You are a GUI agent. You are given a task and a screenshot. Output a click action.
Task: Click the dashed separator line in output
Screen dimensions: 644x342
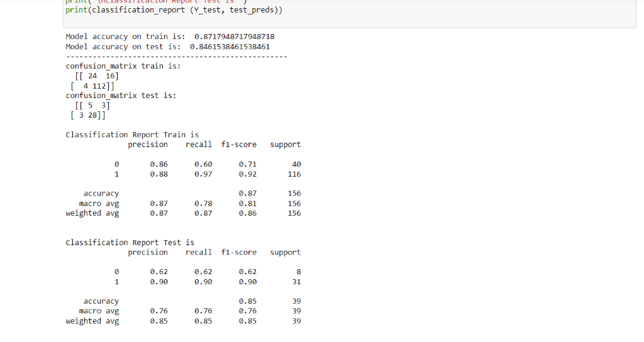[176, 57]
